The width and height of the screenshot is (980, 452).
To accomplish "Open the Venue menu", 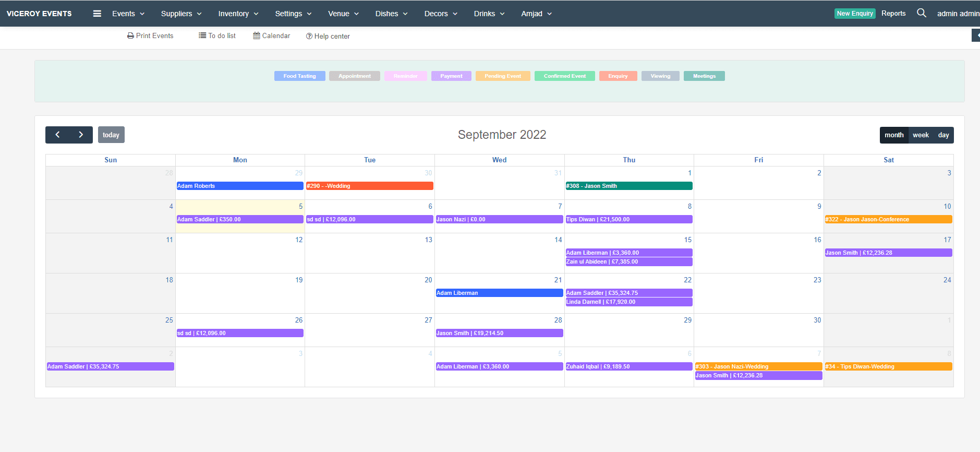I will coord(343,14).
